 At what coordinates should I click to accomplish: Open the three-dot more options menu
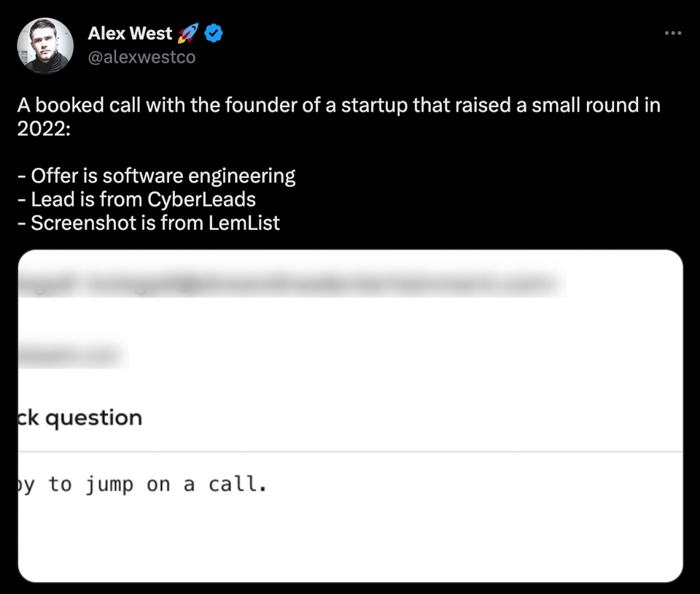[x=673, y=34]
